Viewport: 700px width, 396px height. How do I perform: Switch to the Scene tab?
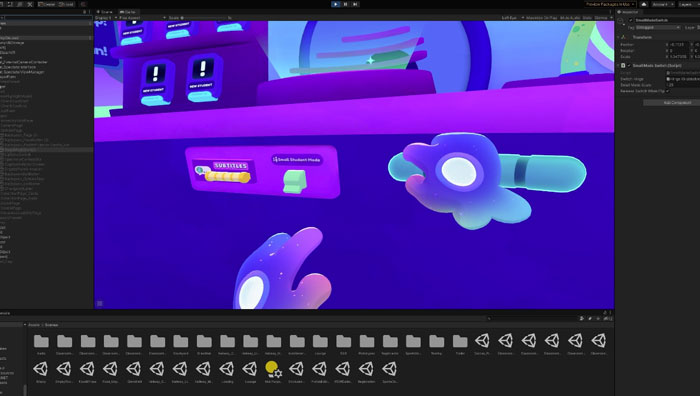(105, 12)
